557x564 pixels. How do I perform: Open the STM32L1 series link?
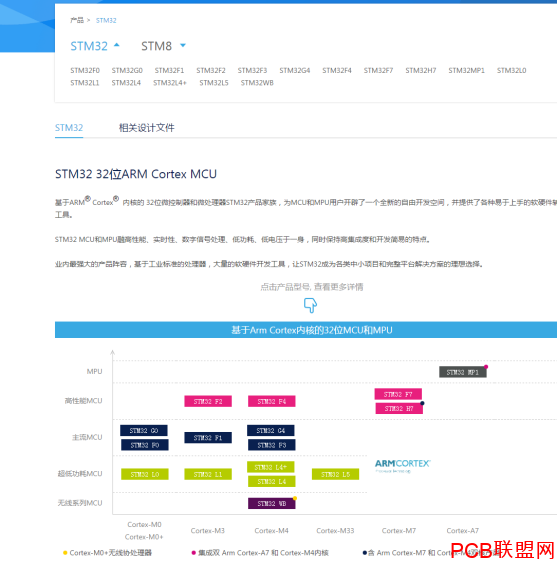click(85, 83)
